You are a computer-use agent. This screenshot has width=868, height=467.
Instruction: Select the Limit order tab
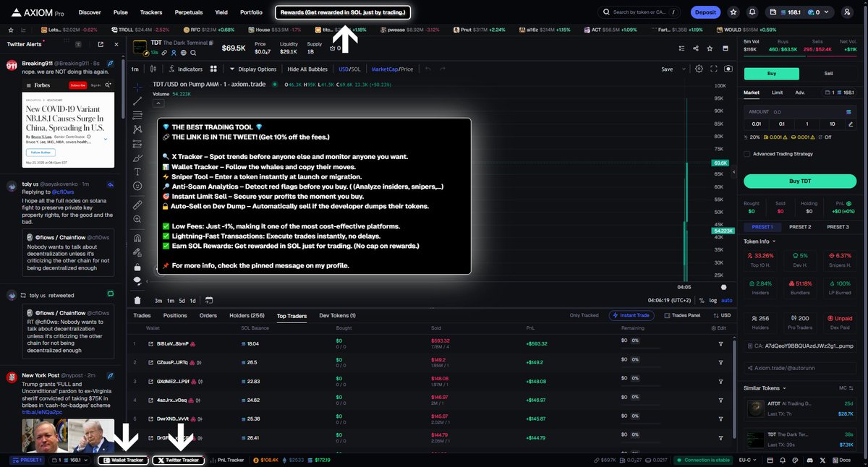point(777,93)
